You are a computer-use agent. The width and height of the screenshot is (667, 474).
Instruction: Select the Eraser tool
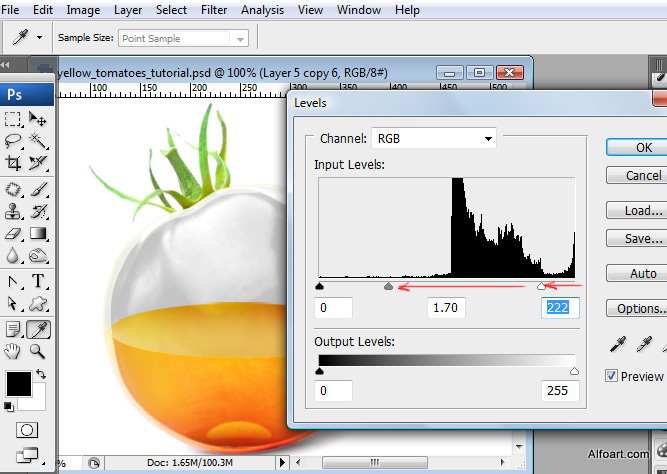(14, 233)
